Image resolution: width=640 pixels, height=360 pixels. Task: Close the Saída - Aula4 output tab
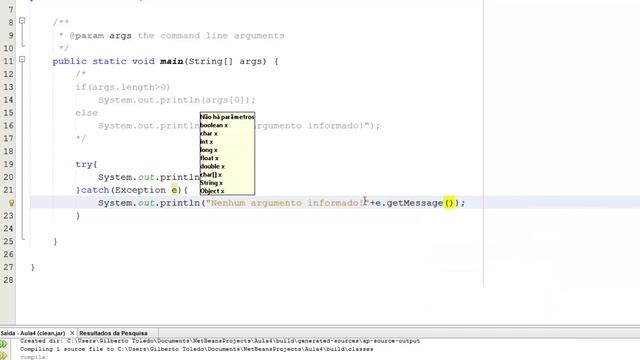[x=72, y=333]
